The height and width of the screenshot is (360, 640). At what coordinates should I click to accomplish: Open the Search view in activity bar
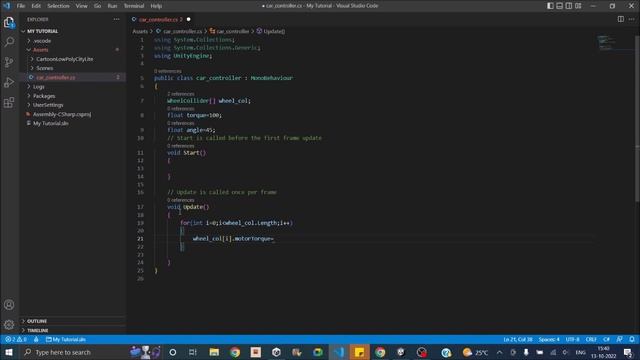(x=9, y=42)
